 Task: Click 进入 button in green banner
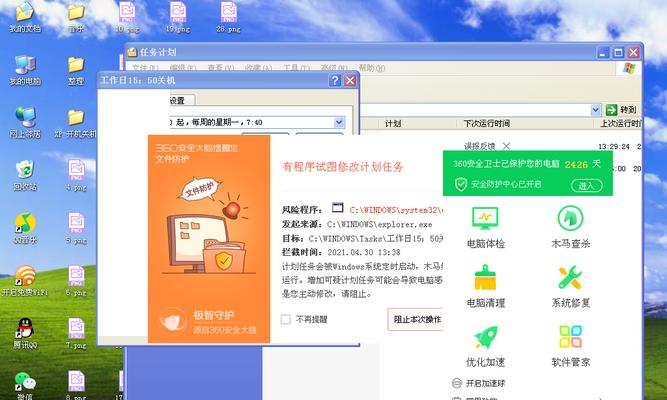pyautogui.click(x=587, y=186)
